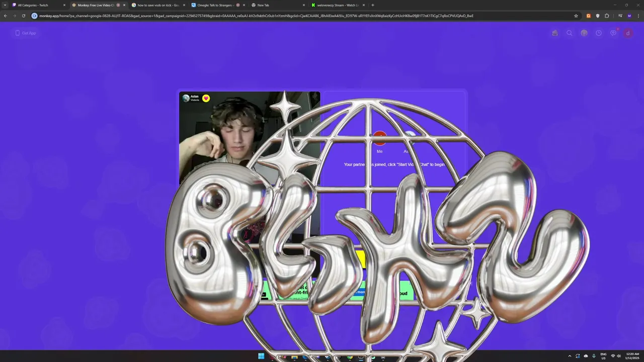Click the red Me avatar
This screenshot has width=644, height=362.
tap(379, 138)
